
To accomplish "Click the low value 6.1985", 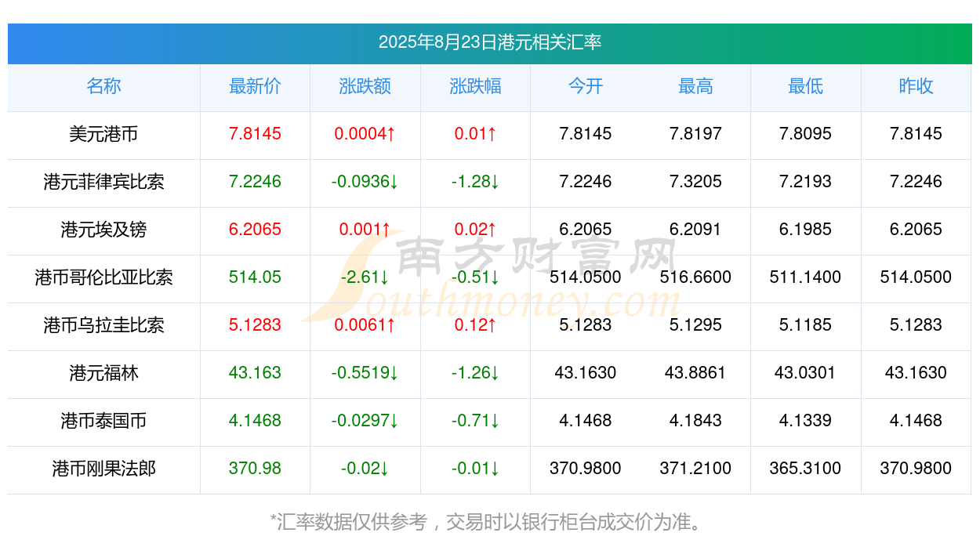I will click(806, 230).
